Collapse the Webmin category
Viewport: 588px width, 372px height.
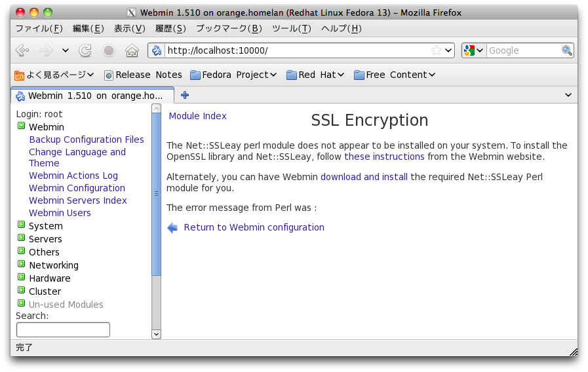tap(22, 126)
